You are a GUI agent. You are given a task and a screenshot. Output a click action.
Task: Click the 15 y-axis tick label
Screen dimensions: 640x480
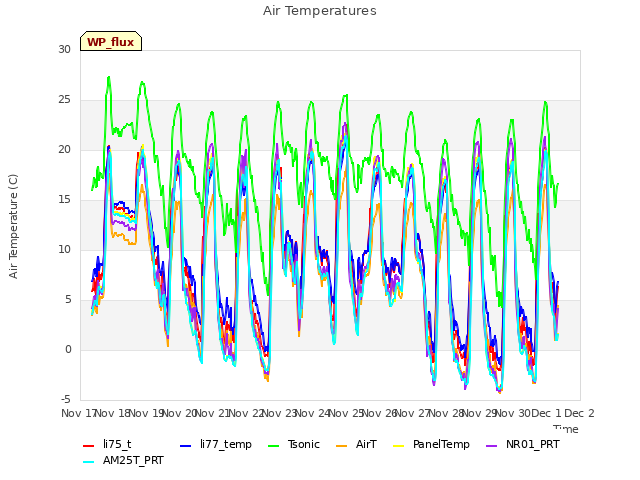[64, 200]
